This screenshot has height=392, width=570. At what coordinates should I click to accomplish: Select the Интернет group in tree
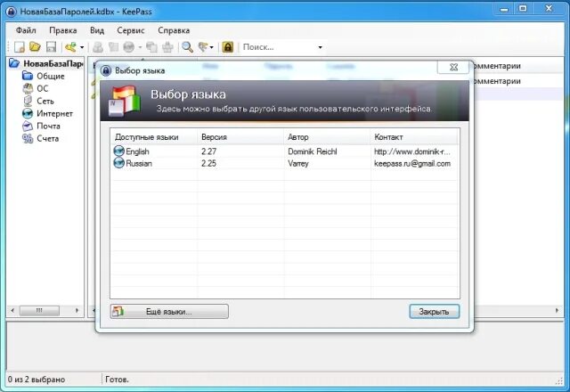coord(54,113)
